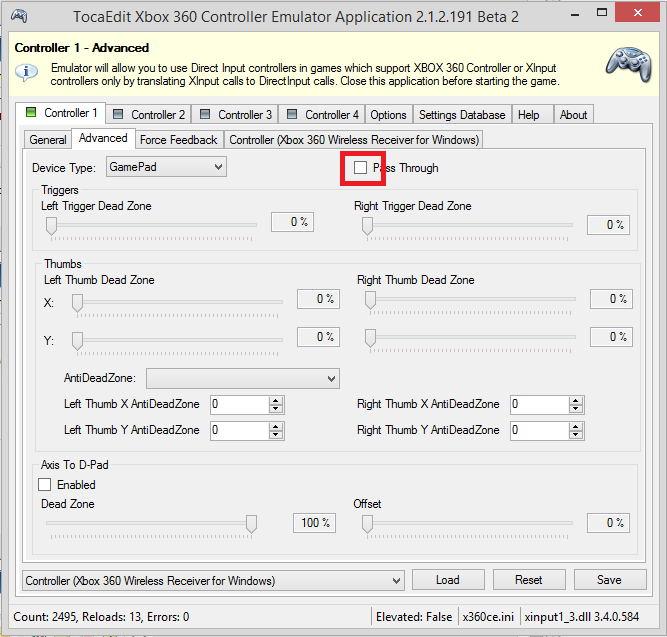Enable the Axis To D-Pad checkbox
Screen dimensions: 667x637
(x=45, y=485)
